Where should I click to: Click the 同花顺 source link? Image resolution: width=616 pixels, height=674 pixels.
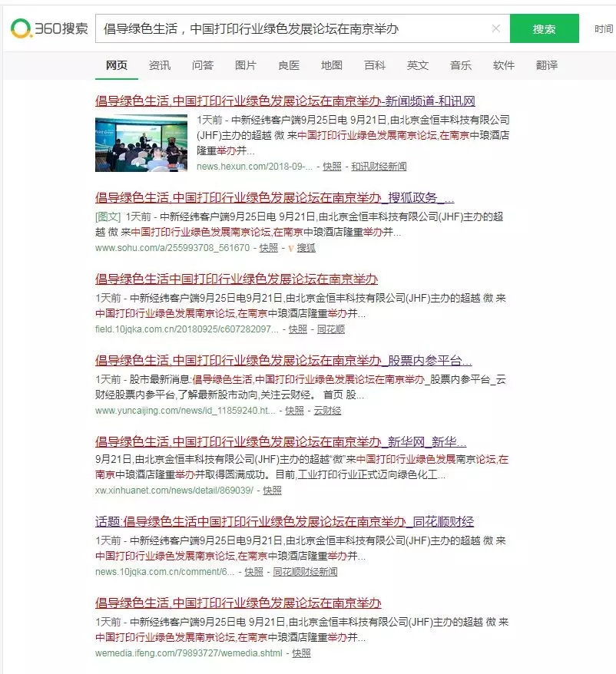[x=331, y=329]
